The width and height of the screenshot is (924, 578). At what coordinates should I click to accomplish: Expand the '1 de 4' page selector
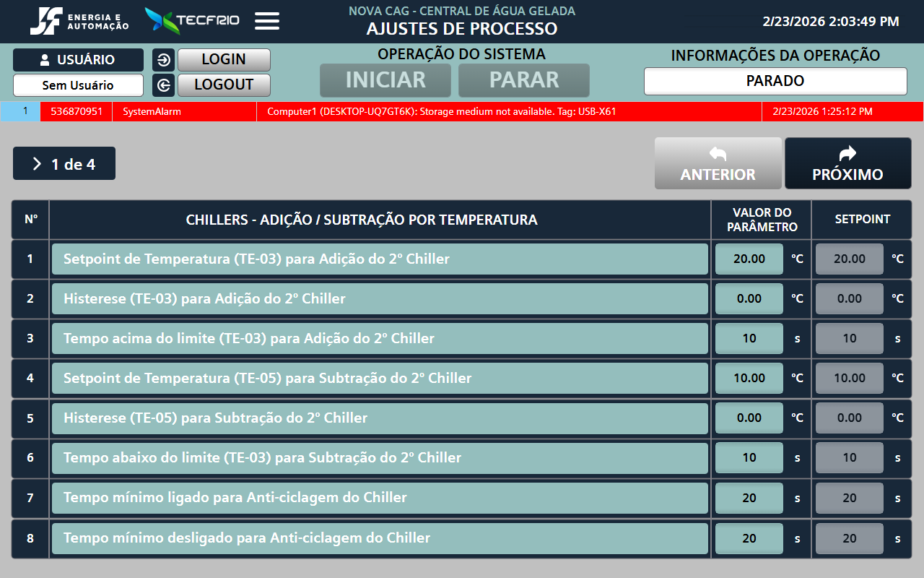(x=64, y=164)
